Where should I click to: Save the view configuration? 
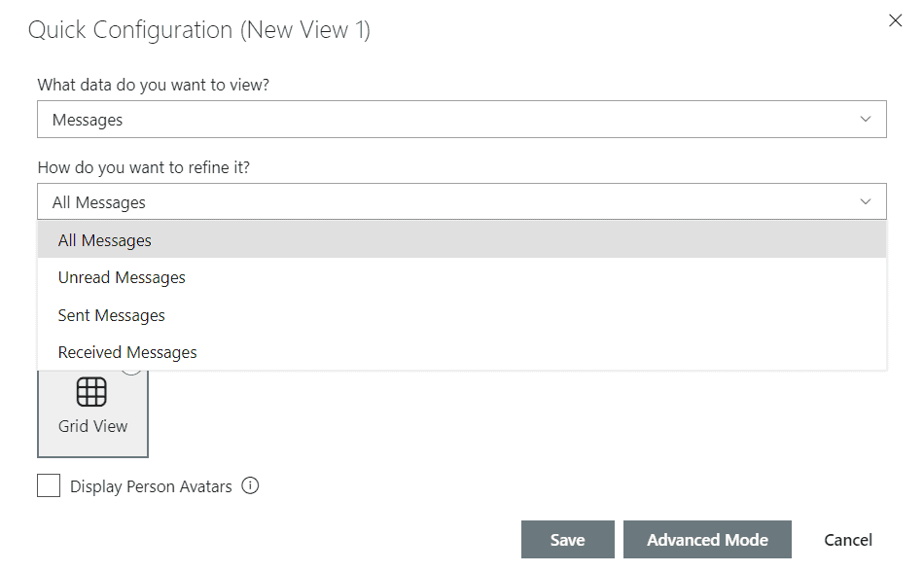[568, 539]
